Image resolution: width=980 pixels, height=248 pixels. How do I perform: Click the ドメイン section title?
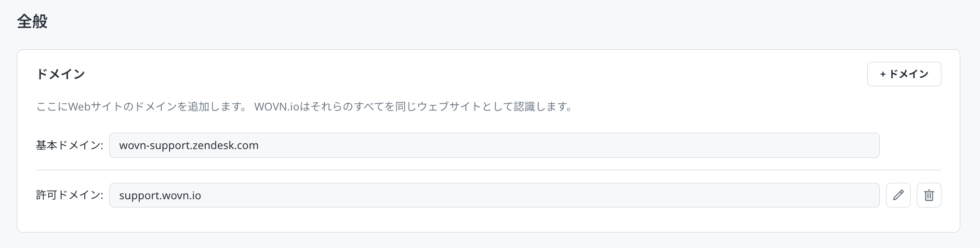[61, 74]
